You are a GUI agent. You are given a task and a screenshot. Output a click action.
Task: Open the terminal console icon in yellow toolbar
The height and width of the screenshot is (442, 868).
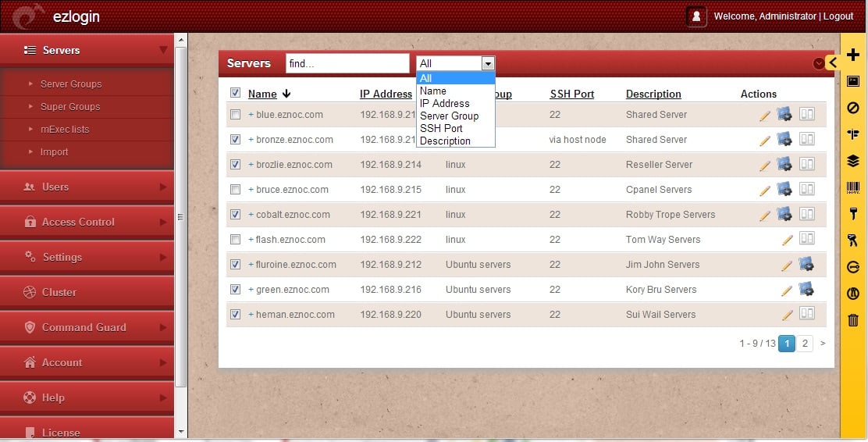click(x=853, y=81)
